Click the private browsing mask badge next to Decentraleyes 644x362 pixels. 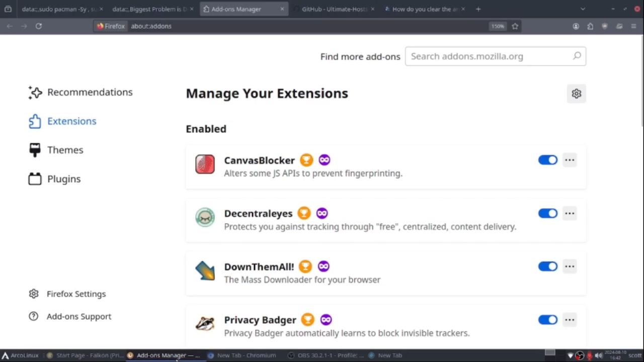(x=322, y=213)
